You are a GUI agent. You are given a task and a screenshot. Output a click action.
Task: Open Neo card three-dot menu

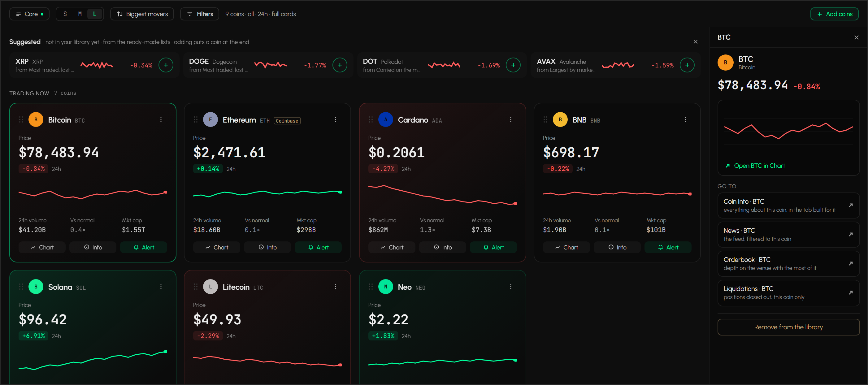point(511,287)
